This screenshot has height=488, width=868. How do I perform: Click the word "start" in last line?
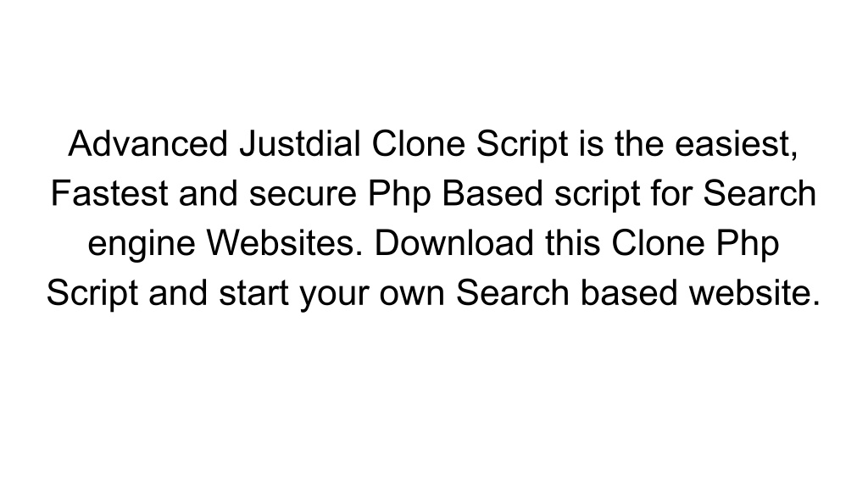point(253,292)
